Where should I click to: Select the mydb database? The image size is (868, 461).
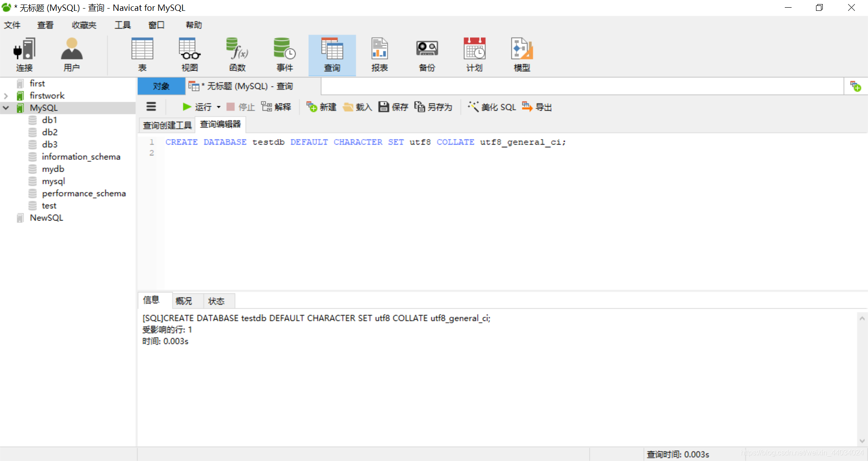point(53,169)
